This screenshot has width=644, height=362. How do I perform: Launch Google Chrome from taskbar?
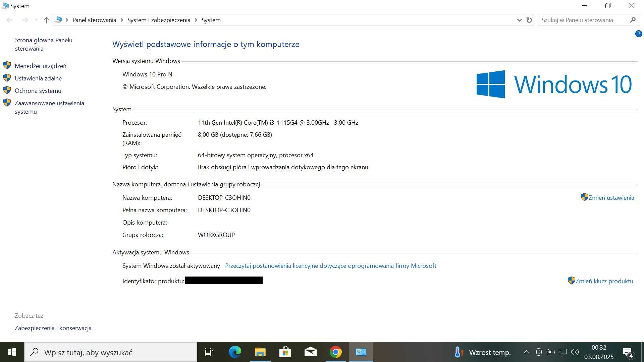point(336,352)
